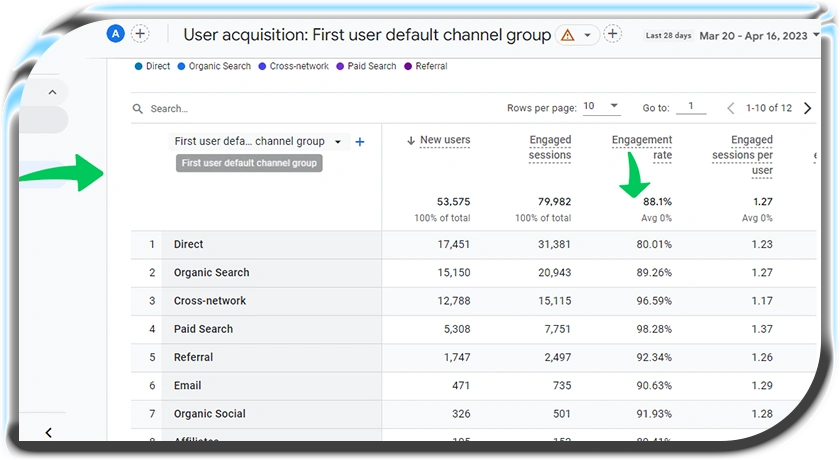Viewport: 840px width, 460px height.
Task: Click the Engaged sessions column header
Action: (x=550, y=147)
